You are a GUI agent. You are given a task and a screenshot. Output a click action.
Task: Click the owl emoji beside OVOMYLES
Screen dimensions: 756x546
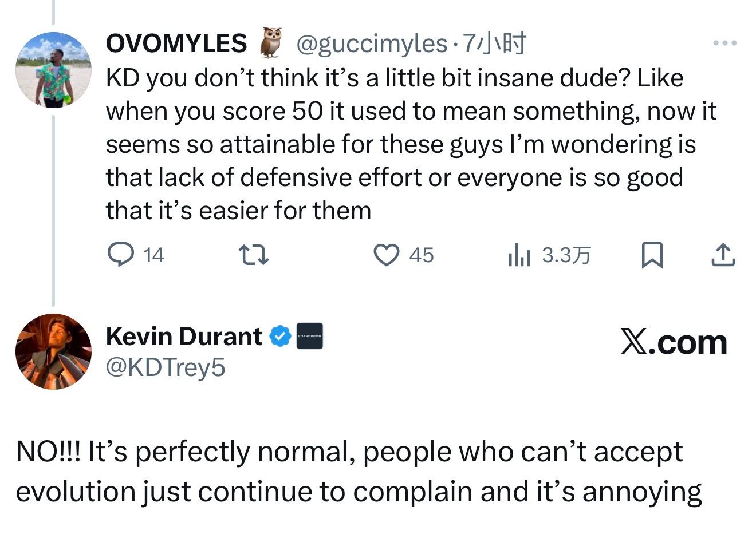tap(271, 43)
